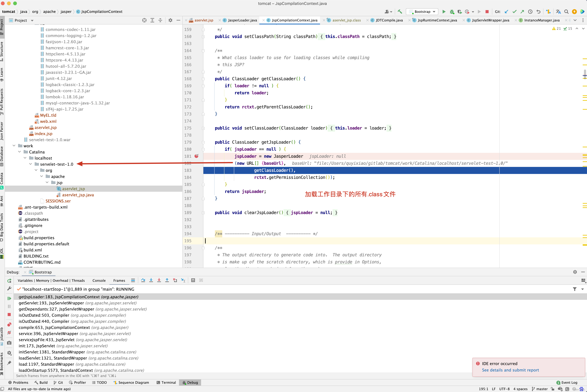Click the editor vertical scrollbar thumb
The height and width of the screenshot is (392, 587).
(x=585, y=74)
